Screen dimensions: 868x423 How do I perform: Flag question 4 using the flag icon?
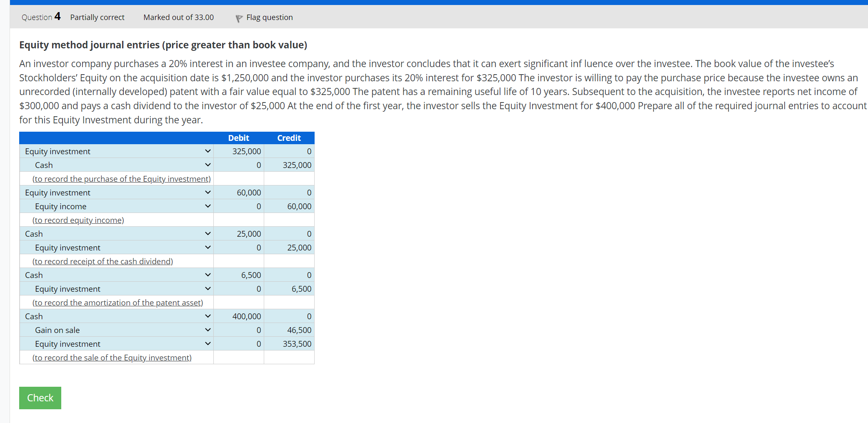(238, 18)
